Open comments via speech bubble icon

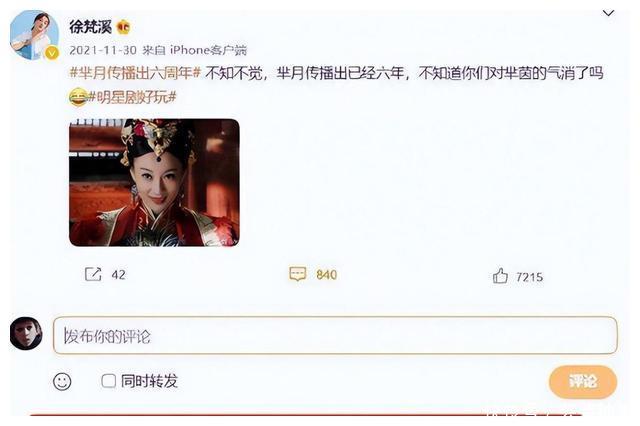(x=298, y=274)
